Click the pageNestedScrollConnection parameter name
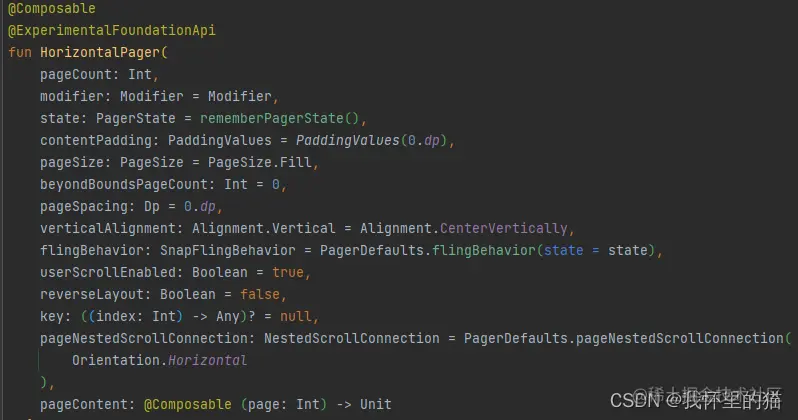 tap(144, 338)
